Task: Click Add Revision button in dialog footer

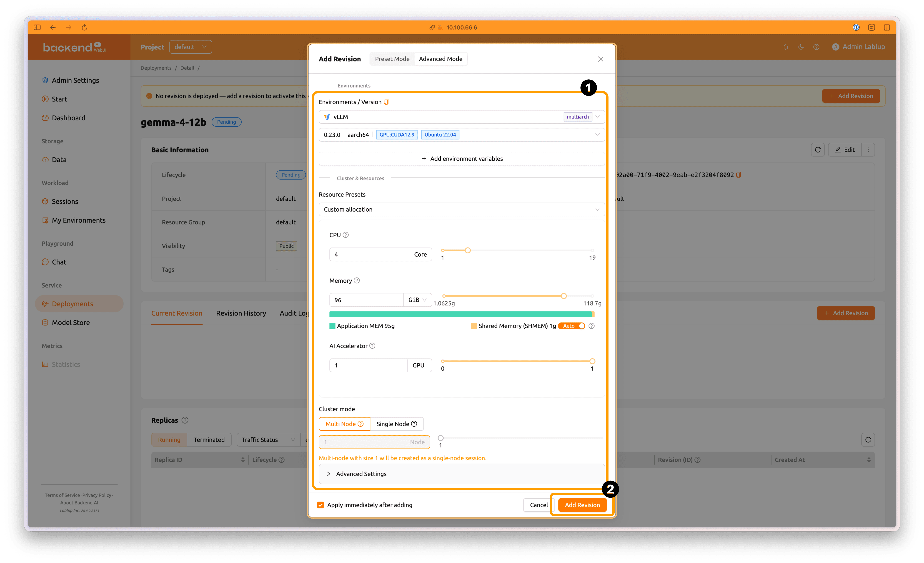Action: (x=582, y=505)
